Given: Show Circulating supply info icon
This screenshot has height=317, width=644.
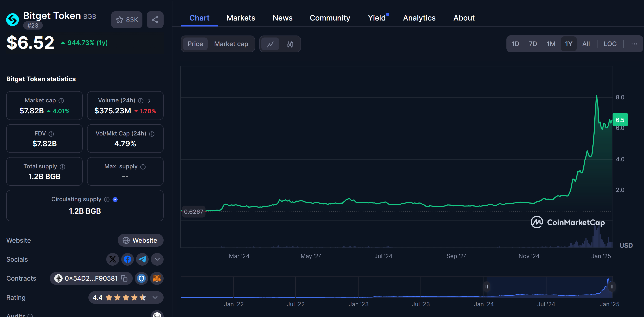Looking at the screenshot, I should pos(107,199).
